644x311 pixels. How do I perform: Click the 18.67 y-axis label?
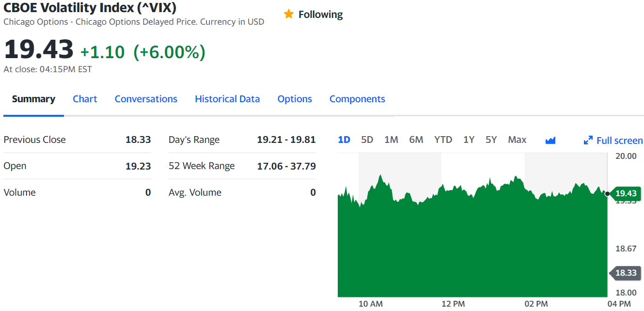pos(626,249)
